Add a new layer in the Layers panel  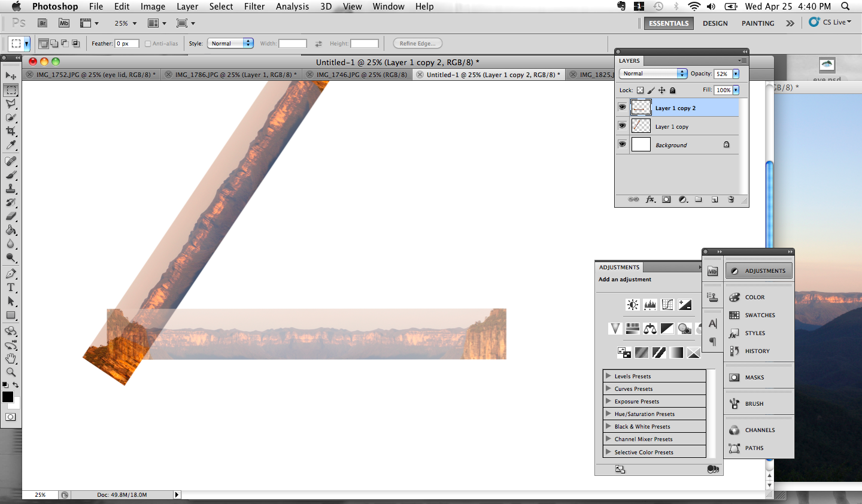[715, 199]
